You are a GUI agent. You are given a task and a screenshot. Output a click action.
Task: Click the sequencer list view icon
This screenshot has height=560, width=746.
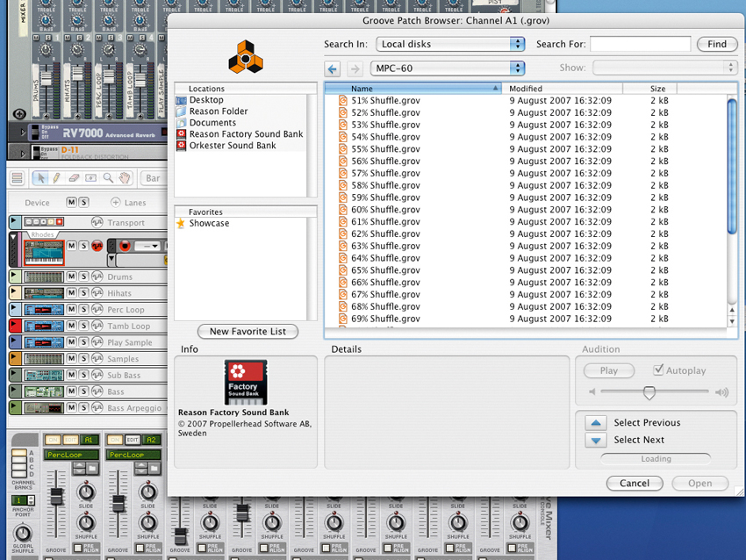click(x=18, y=178)
